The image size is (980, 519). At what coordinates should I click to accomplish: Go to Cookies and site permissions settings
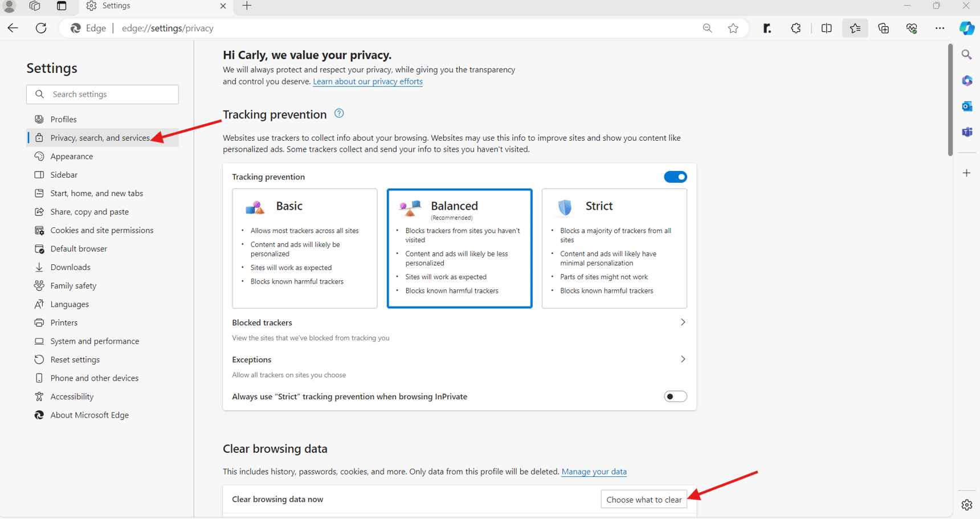(x=101, y=230)
